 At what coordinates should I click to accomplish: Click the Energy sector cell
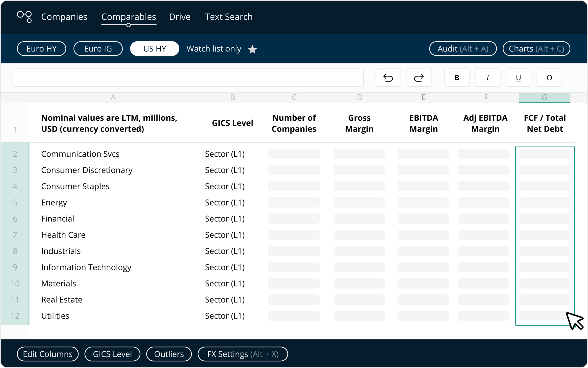tap(54, 202)
